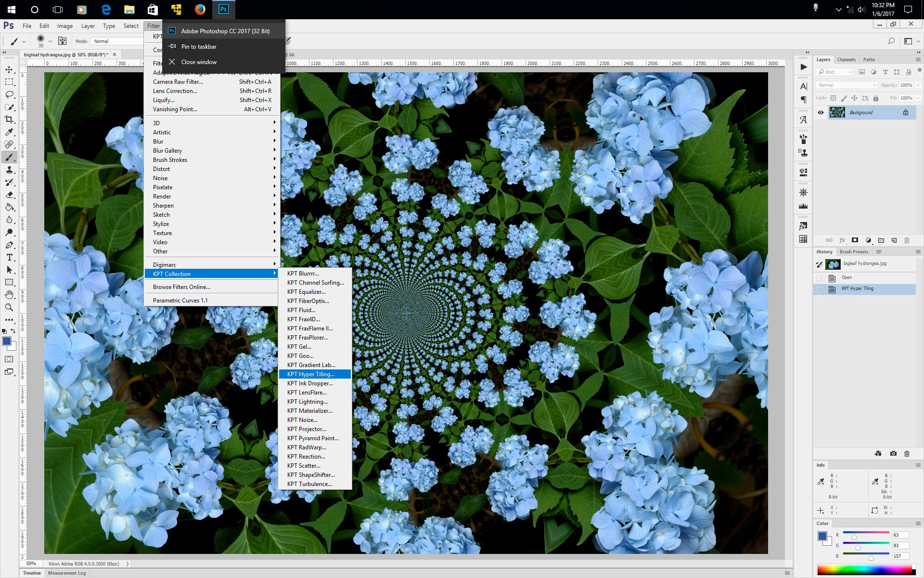The width and height of the screenshot is (924, 578).
Task: Open the layer blend mode Normal dropdown
Action: pos(847,85)
